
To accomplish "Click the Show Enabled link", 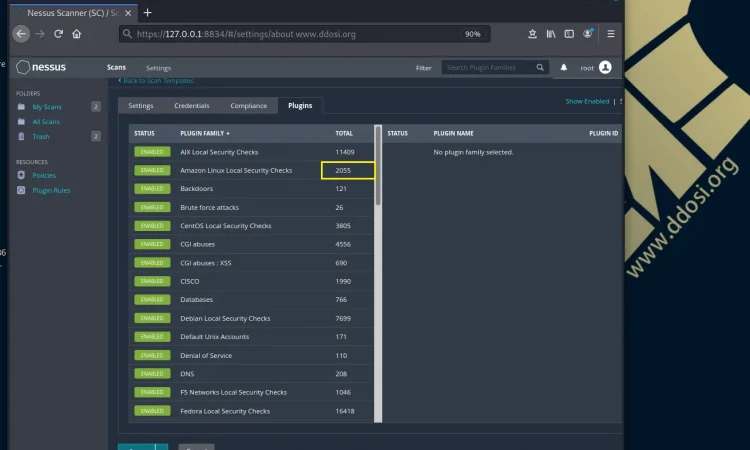I will pos(587,101).
